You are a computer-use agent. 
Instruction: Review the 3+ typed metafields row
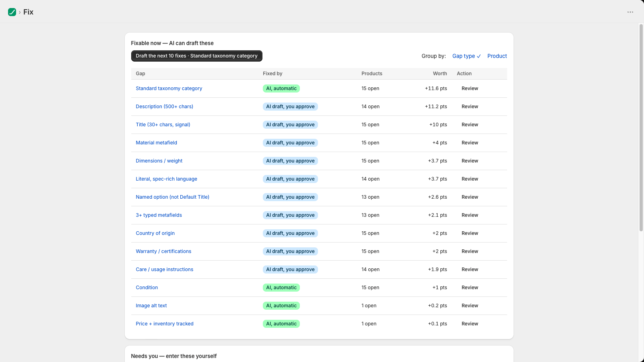tap(470, 215)
